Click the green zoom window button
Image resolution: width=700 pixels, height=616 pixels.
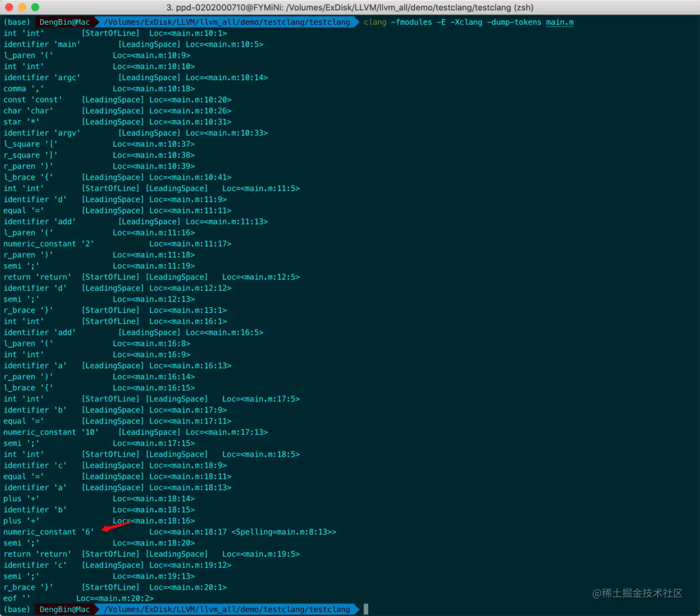(35, 7)
